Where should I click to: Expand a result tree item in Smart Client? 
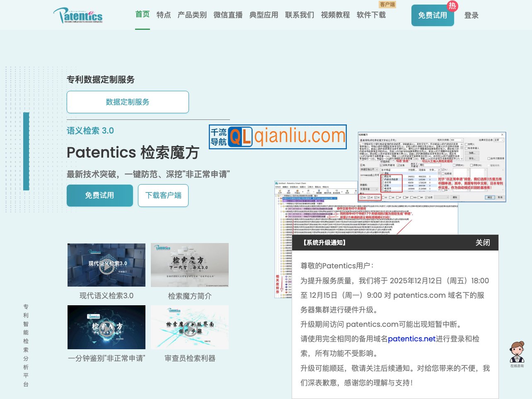pyautogui.click(x=278, y=198)
